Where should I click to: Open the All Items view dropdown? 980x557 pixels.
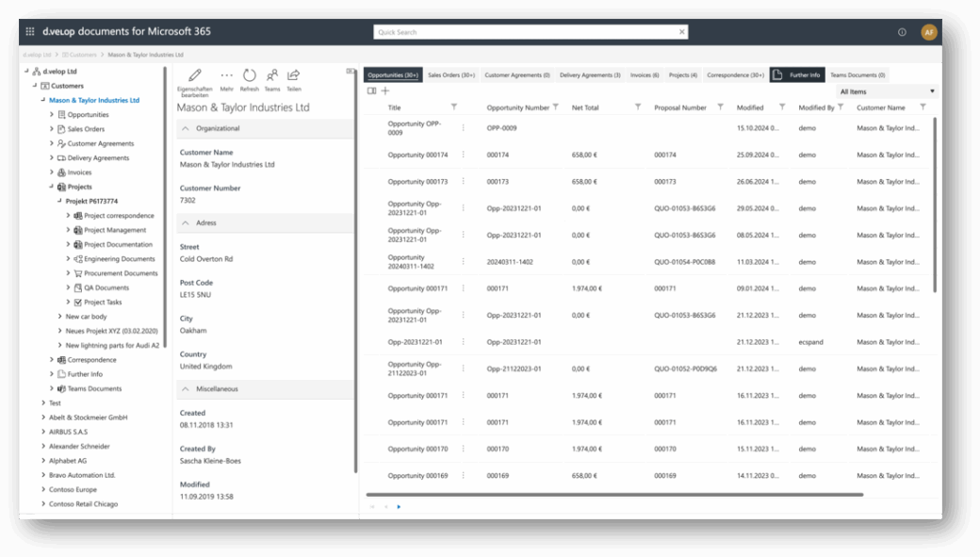pyautogui.click(x=887, y=91)
